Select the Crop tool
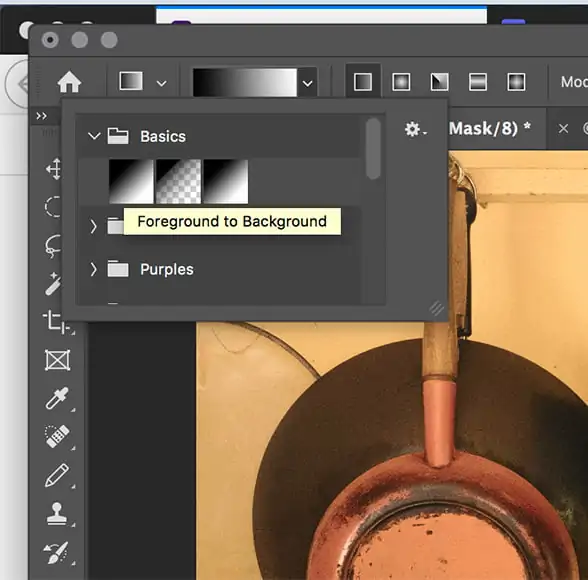 pos(56,322)
